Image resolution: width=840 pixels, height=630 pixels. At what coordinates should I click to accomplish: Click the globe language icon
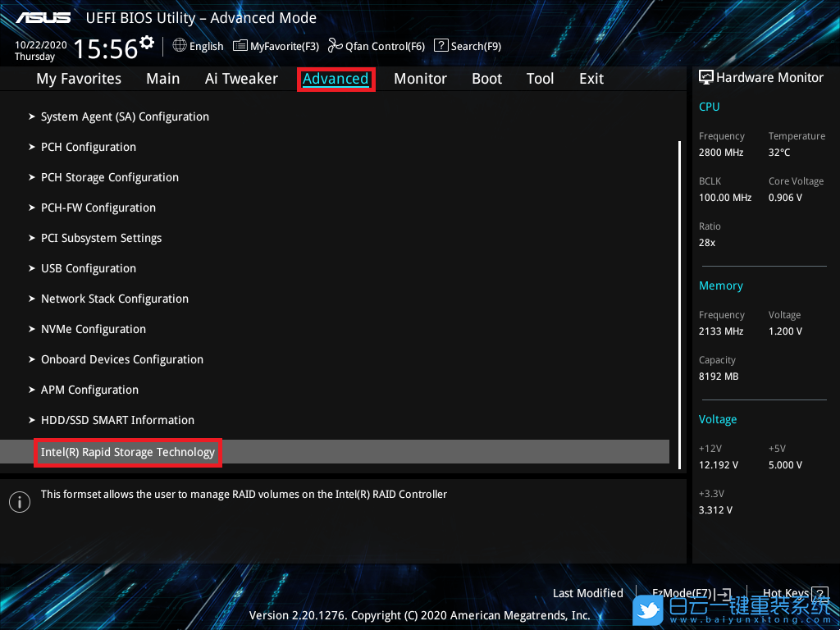pos(180,46)
